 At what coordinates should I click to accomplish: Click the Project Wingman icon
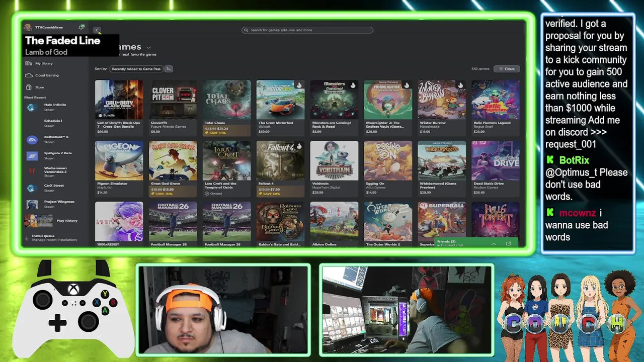point(32,204)
